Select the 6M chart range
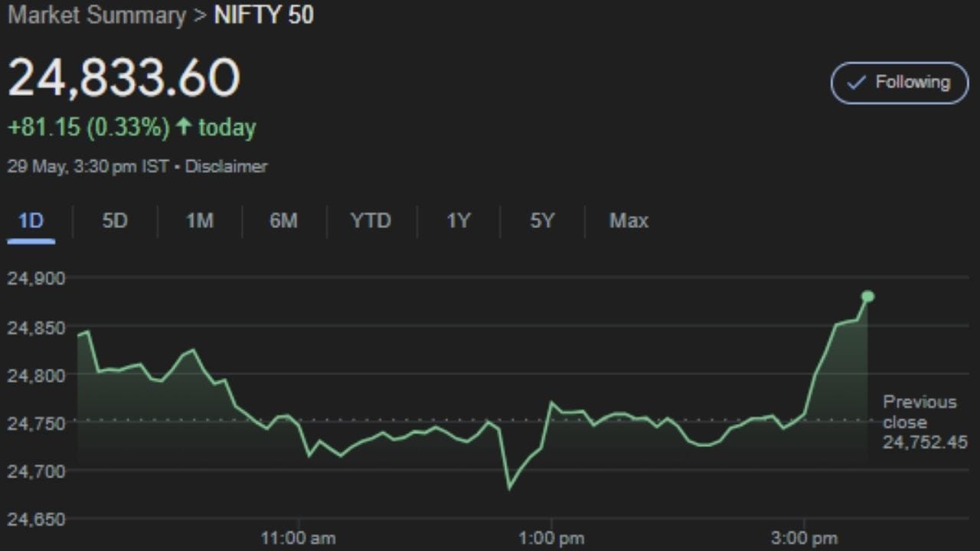 click(x=283, y=221)
